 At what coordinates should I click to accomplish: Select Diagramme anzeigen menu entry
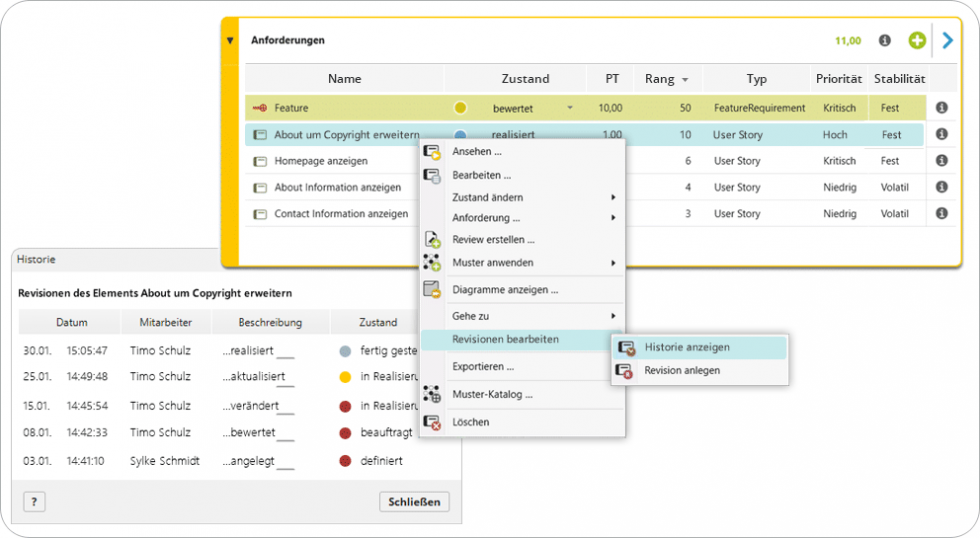pyautogui.click(x=505, y=290)
